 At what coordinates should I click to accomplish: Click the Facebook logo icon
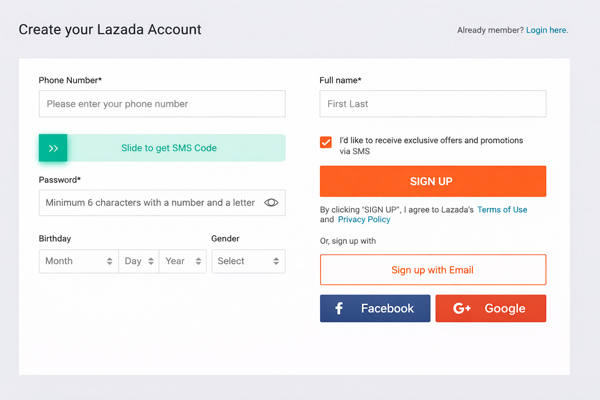339,309
